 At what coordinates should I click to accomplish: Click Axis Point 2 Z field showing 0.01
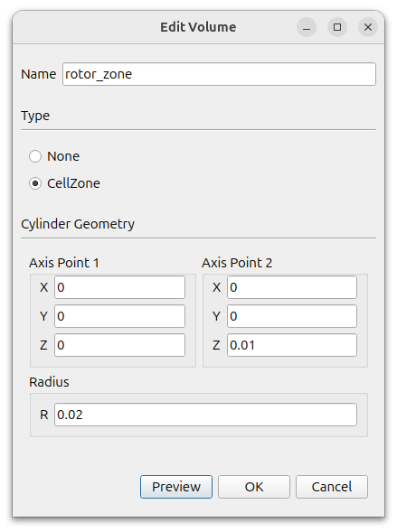tap(292, 345)
